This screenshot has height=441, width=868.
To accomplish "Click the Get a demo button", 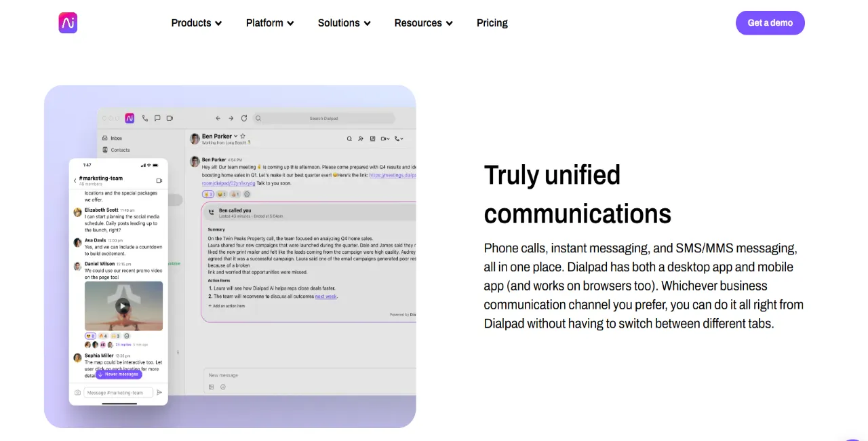I will point(770,23).
